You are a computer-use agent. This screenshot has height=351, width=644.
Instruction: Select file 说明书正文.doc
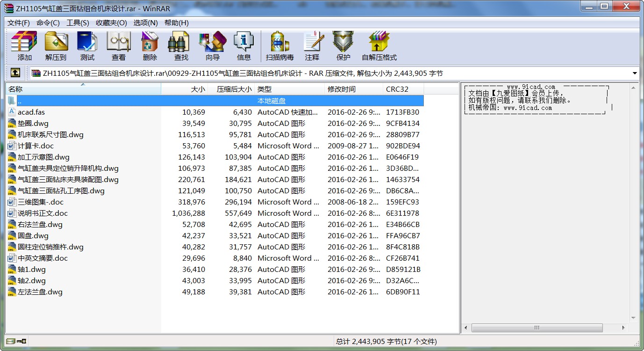tap(43, 213)
